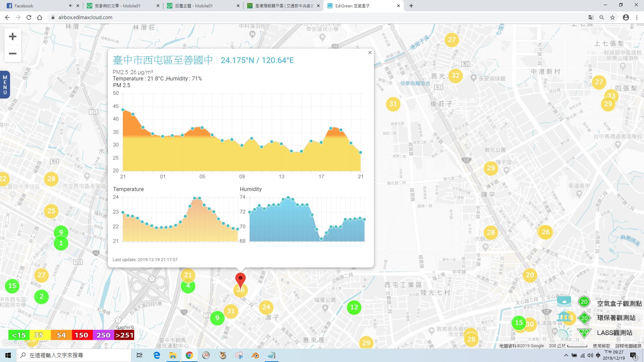Screen dimensions: 644x362
Task: Go back to previous page
Action: (x=7, y=17)
